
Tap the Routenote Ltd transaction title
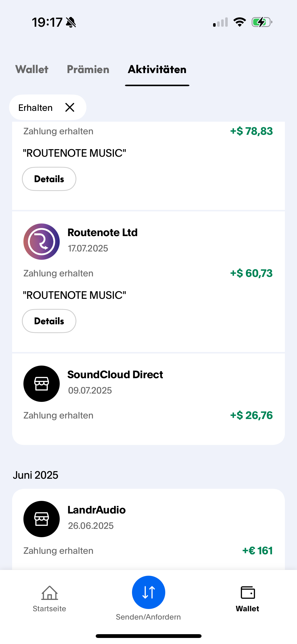(x=103, y=232)
